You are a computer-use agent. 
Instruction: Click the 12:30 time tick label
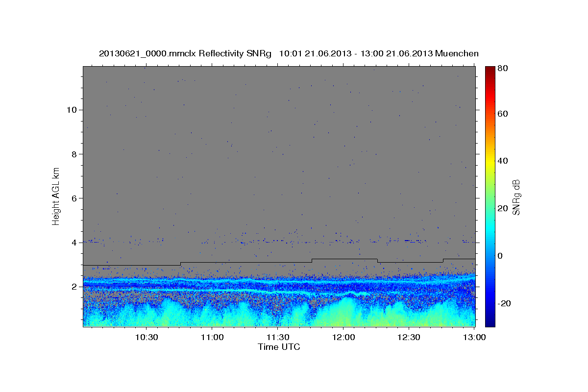pyautogui.click(x=409, y=338)
